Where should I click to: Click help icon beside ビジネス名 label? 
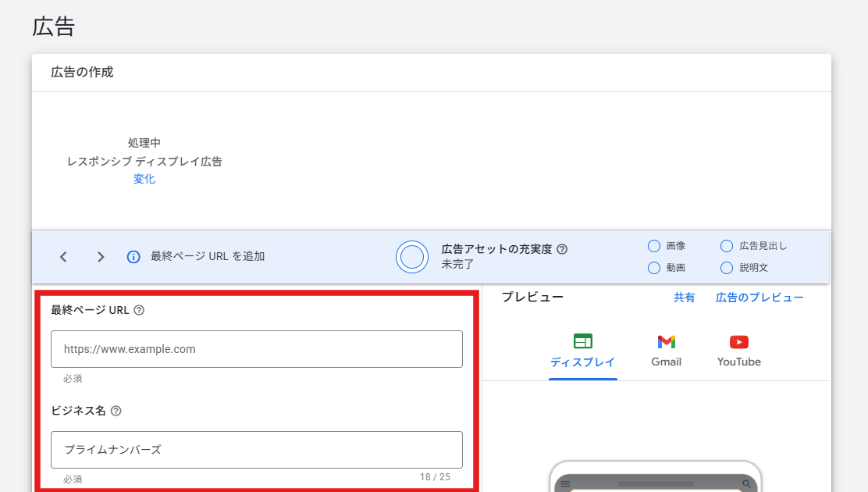pos(116,411)
